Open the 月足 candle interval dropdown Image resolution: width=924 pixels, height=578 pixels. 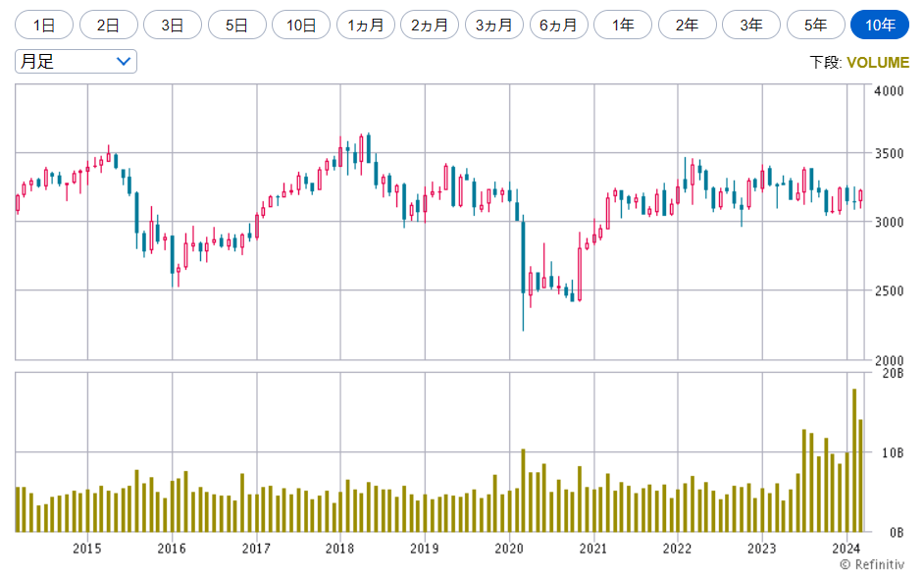[76, 62]
